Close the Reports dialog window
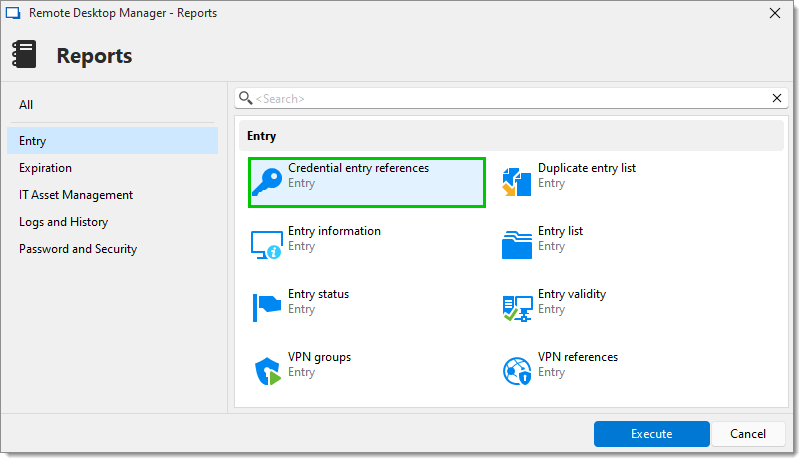Image resolution: width=804 pixels, height=463 pixels. pyautogui.click(x=775, y=13)
